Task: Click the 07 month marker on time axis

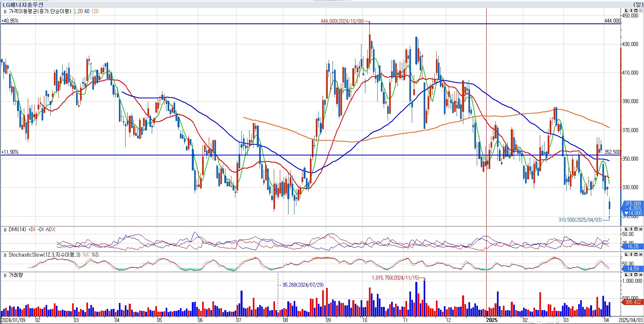Action: [239, 320]
